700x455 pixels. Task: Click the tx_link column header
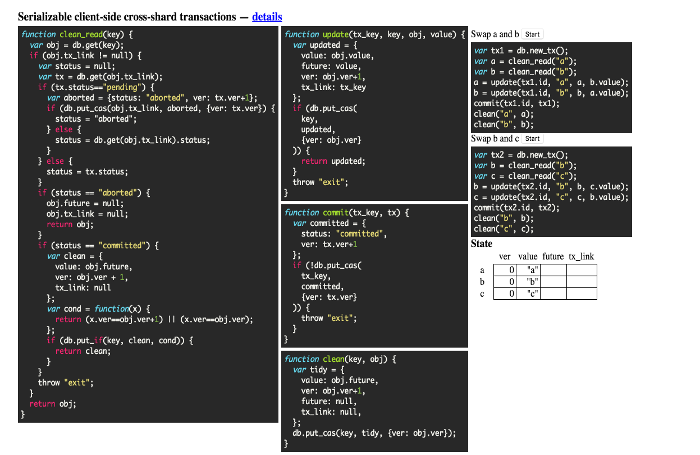pos(582,257)
